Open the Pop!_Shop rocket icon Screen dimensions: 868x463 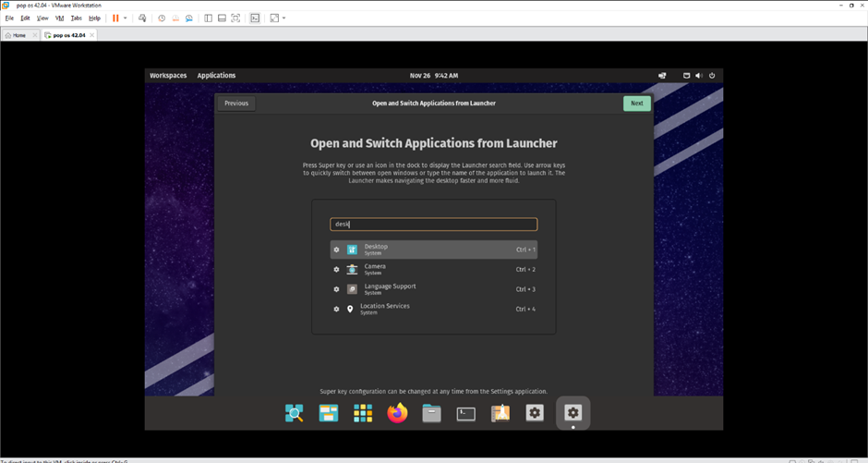(x=500, y=413)
